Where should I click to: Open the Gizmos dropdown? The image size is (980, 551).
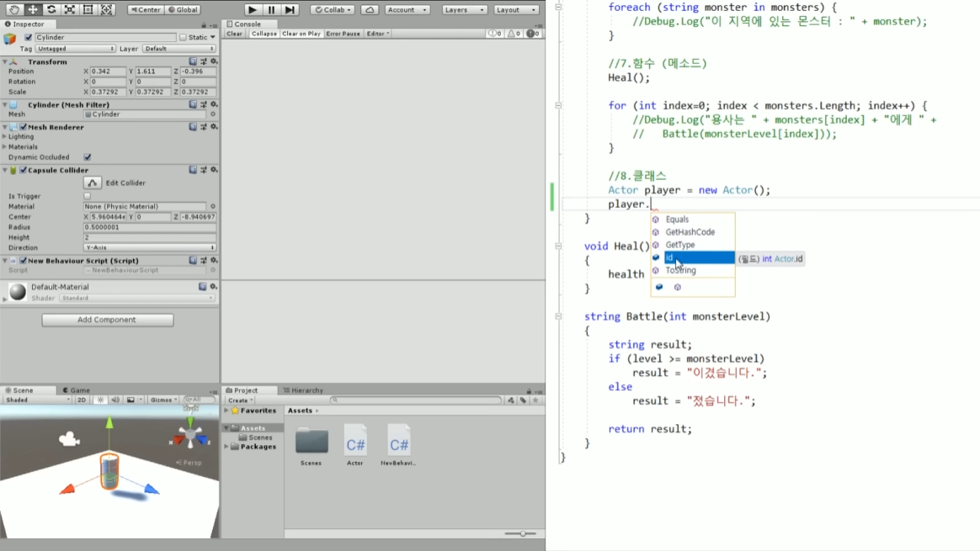click(163, 400)
